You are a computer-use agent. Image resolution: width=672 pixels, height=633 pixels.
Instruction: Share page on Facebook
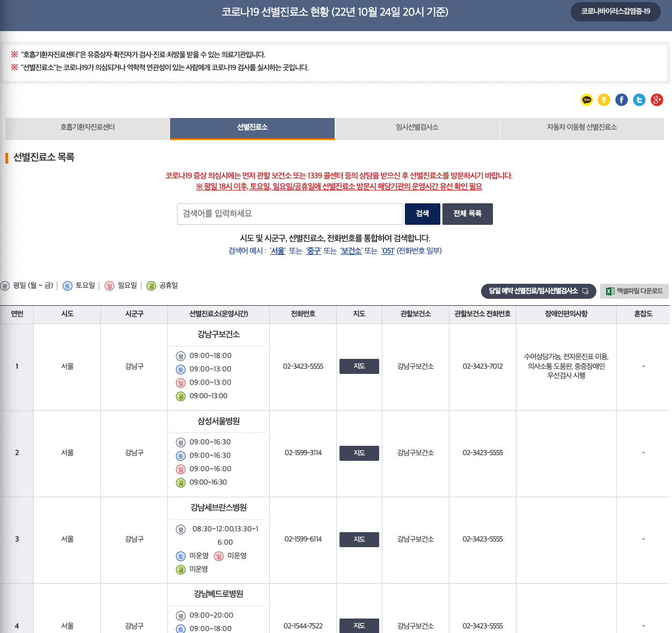click(622, 100)
